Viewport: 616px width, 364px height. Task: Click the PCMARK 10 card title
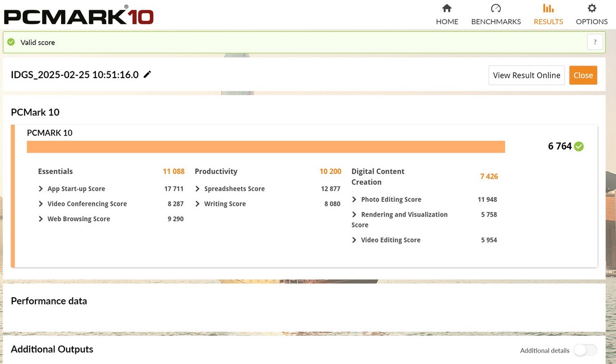pos(50,132)
